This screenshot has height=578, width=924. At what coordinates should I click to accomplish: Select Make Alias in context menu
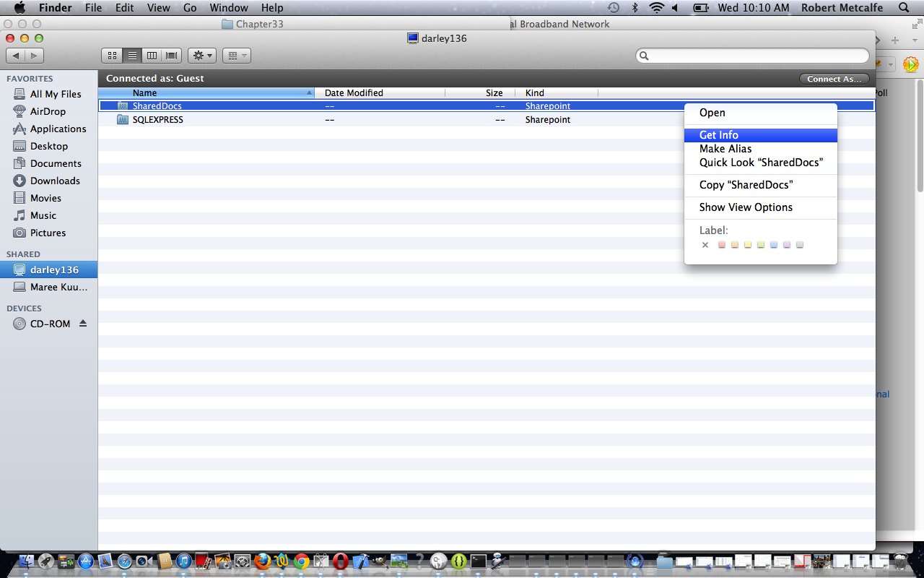tap(725, 149)
